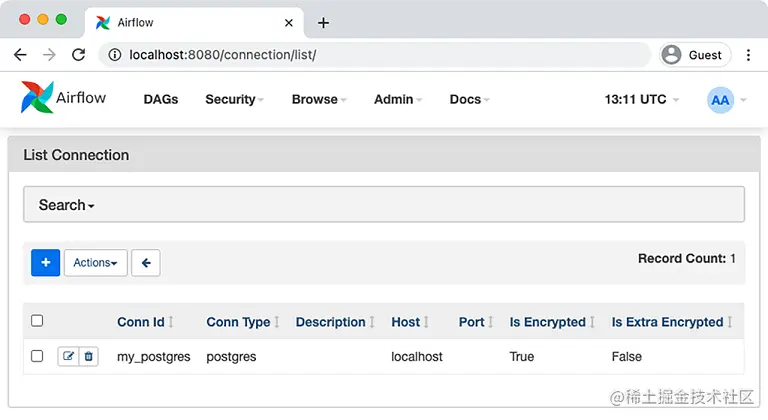This screenshot has height=420, width=768.
Task: Close the Airflow browser tab
Action: [289, 23]
